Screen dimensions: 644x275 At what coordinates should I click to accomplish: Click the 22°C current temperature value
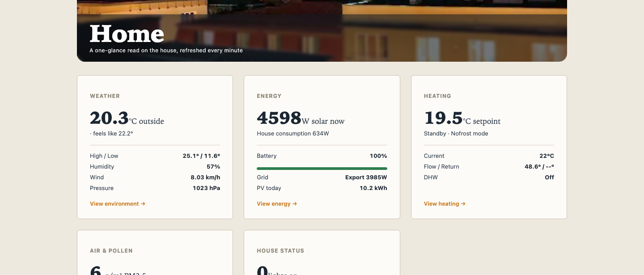[547, 156]
